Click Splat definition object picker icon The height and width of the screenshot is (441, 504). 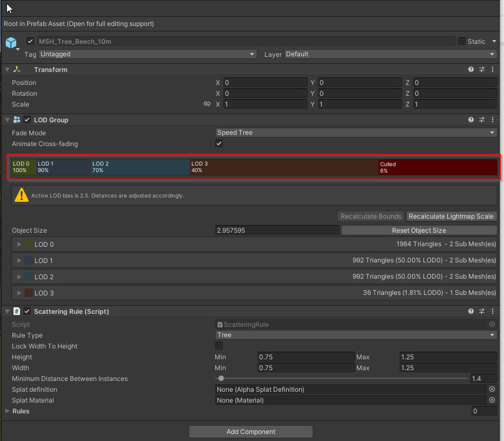click(x=492, y=390)
